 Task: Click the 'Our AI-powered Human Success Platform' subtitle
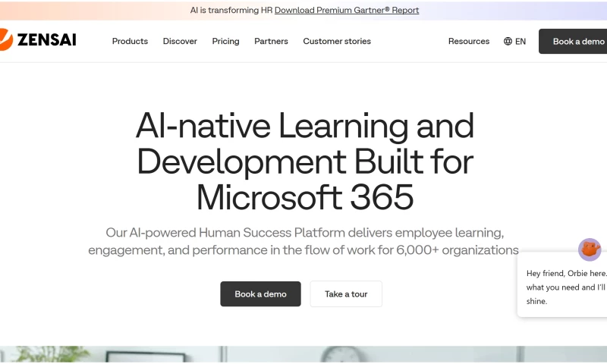303,241
